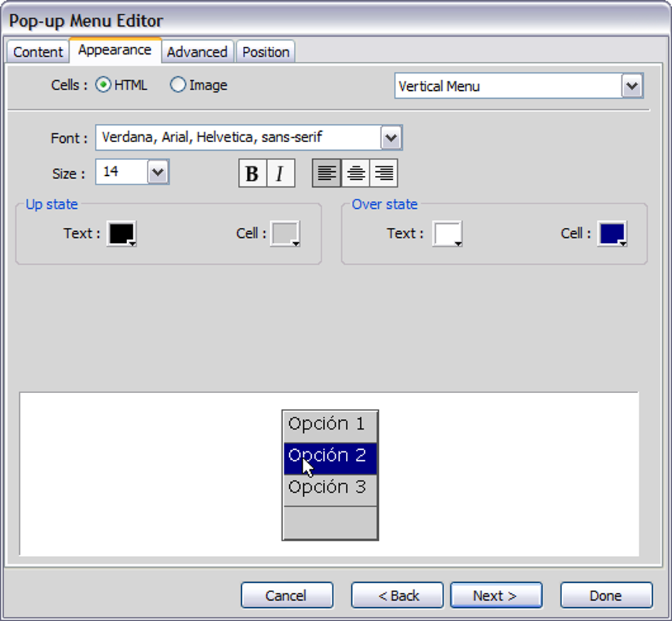Open Up state Cell color swatch
Image resolution: width=672 pixels, height=621 pixels.
pyautogui.click(x=285, y=234)
